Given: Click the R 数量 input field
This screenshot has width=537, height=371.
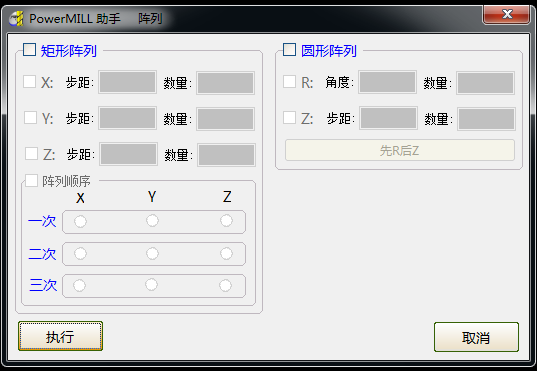Looking at the screenshot, I should pyautogui.click(x=485, y=83).
